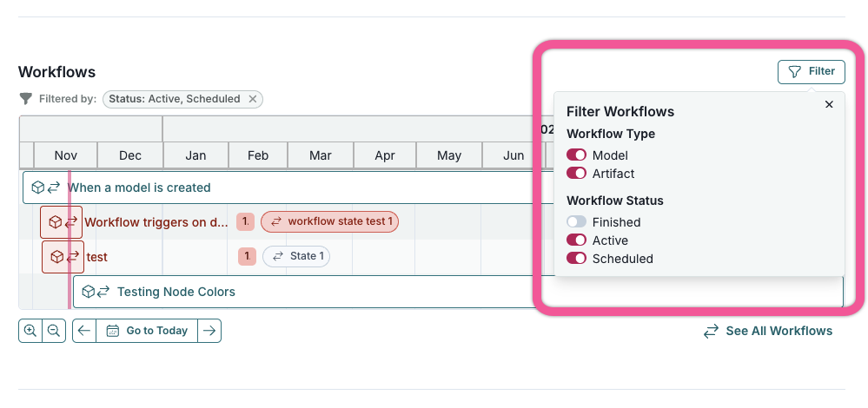Enable the Finished workflow status switch

coord(577,222)
